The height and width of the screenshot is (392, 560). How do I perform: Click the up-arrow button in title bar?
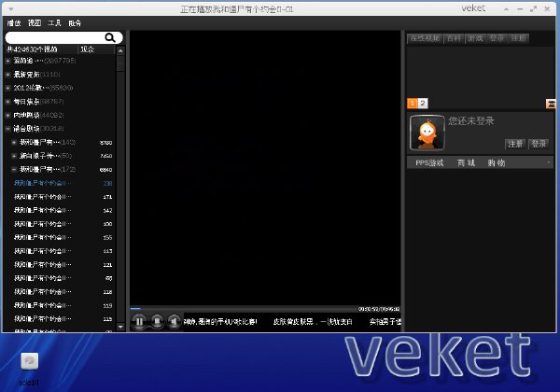(x=507, y=9)
